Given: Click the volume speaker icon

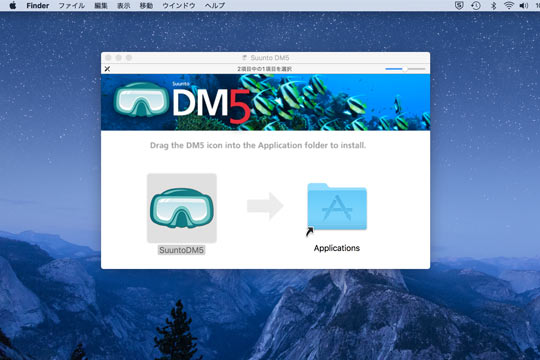Looking at the screenshot, I should click(x=524, y=6).
